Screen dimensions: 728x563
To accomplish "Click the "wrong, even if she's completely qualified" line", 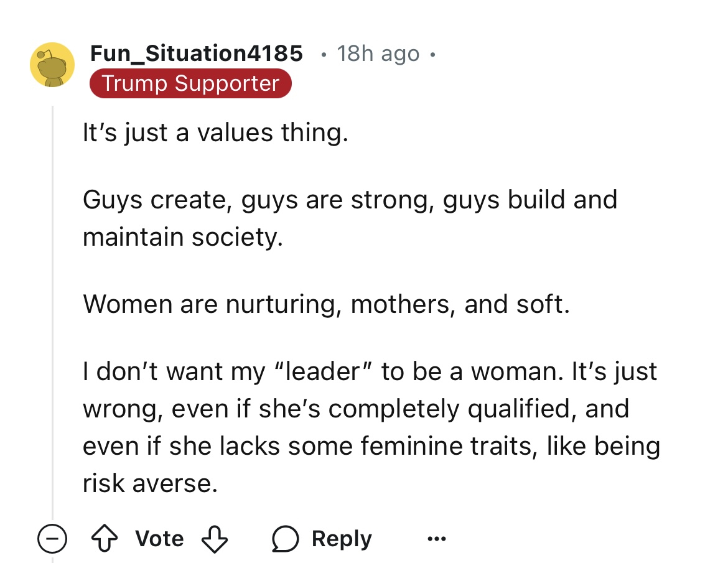I will point(356,409).
